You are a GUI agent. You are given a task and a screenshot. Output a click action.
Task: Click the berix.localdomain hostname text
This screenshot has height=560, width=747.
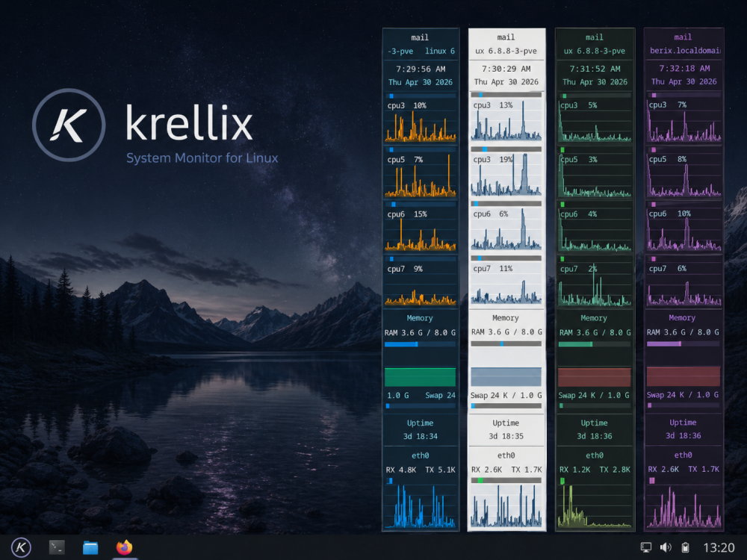coord(685,51)
